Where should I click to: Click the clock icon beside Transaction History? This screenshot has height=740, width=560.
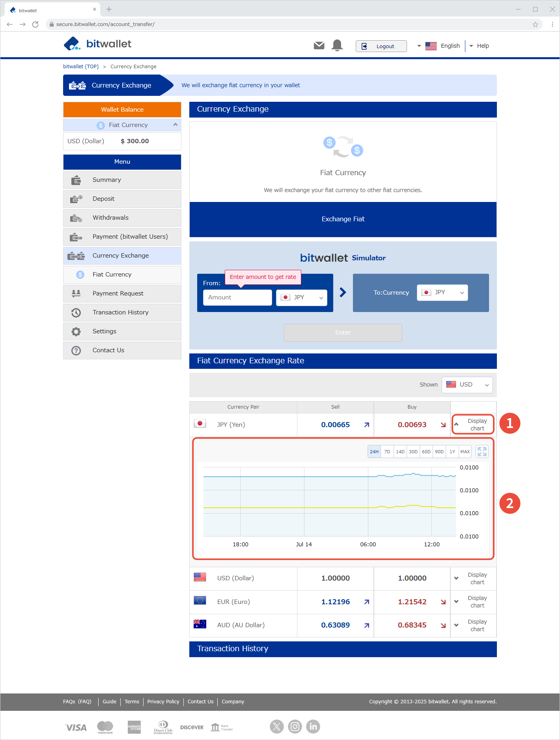pyautogui.click(x=76, y=313)
